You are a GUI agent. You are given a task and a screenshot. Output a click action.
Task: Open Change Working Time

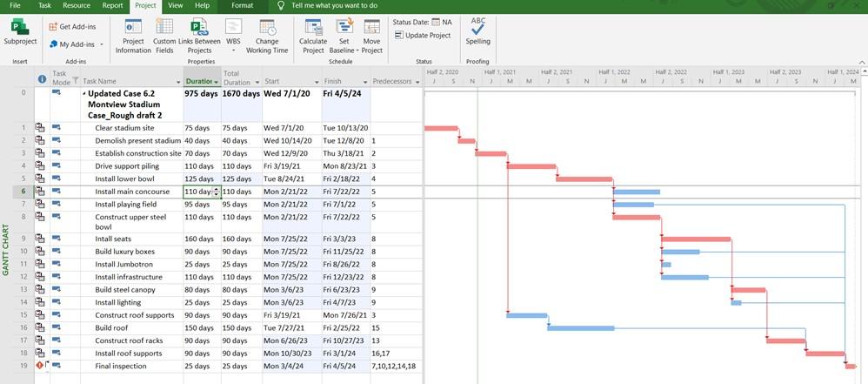point(267,36)
